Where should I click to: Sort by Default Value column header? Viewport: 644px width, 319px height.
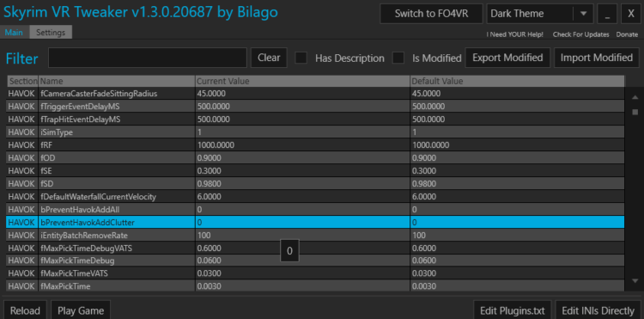(518, 81)
